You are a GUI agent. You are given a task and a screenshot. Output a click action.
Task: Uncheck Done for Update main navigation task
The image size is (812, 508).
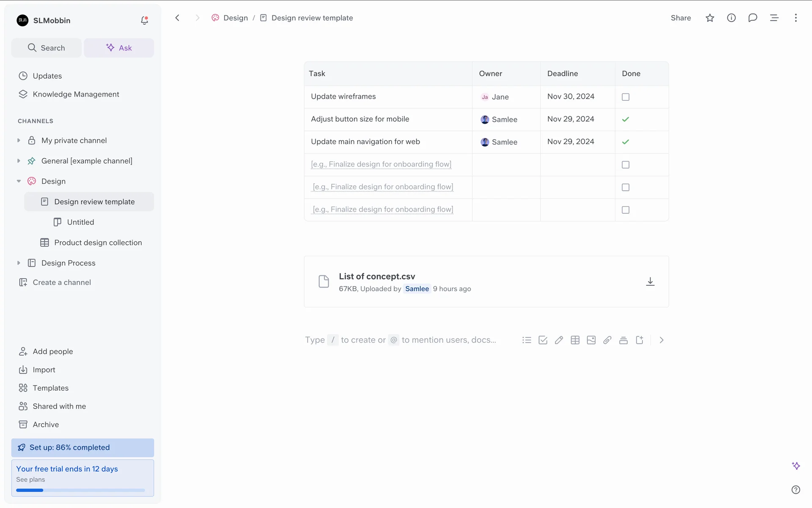tap(625, 142)
